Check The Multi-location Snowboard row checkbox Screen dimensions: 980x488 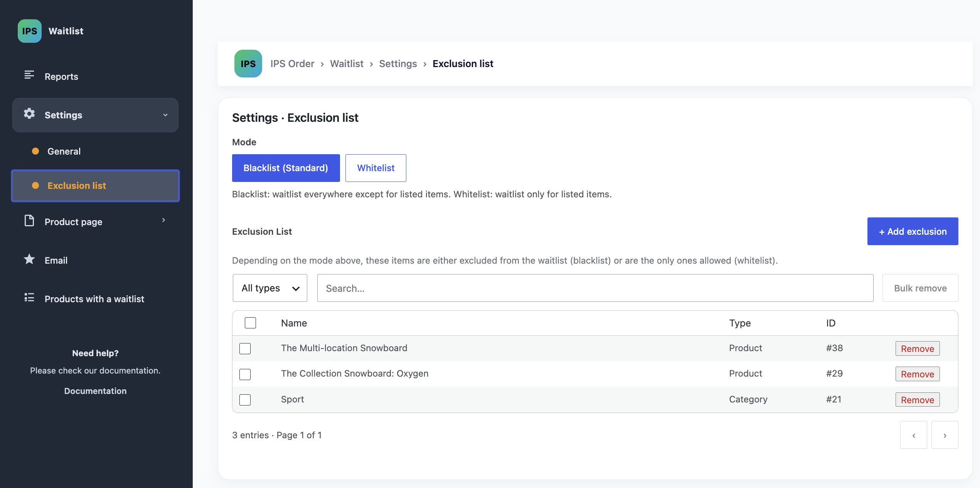pos(245,348)
